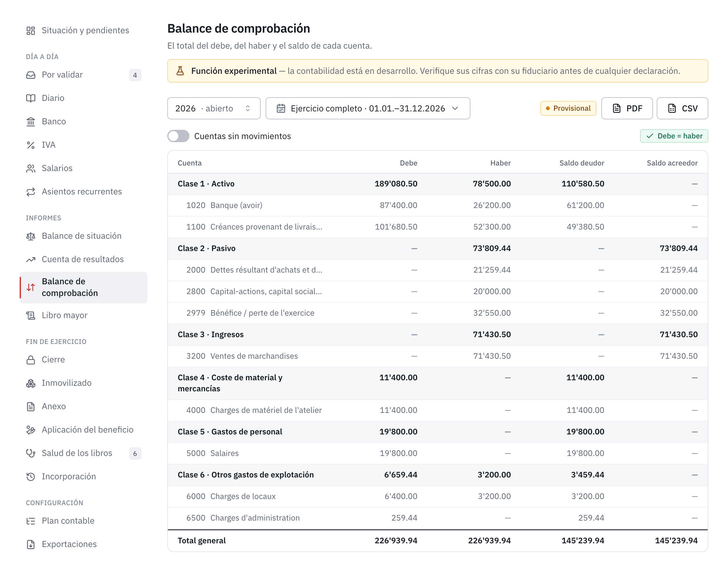Screen dimensions: 728x587
Task: Open the 2026 abierto year selector
Action: pos(214,108)
